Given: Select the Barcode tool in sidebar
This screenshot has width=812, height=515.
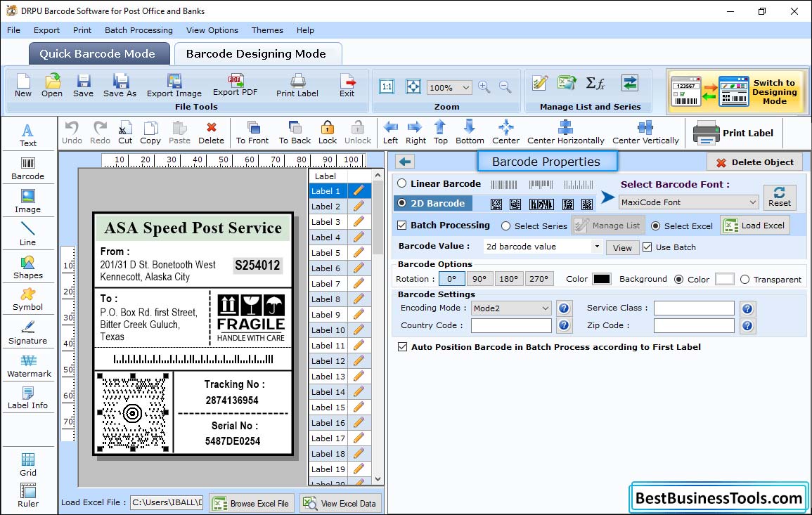Looking at the screenshot, I should (x=28, y=169).
